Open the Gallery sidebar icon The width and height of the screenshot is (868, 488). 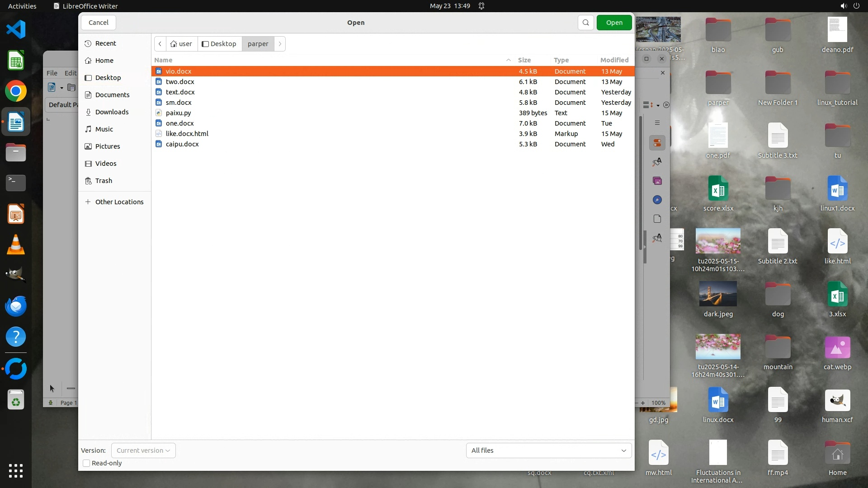pos(657,181)
